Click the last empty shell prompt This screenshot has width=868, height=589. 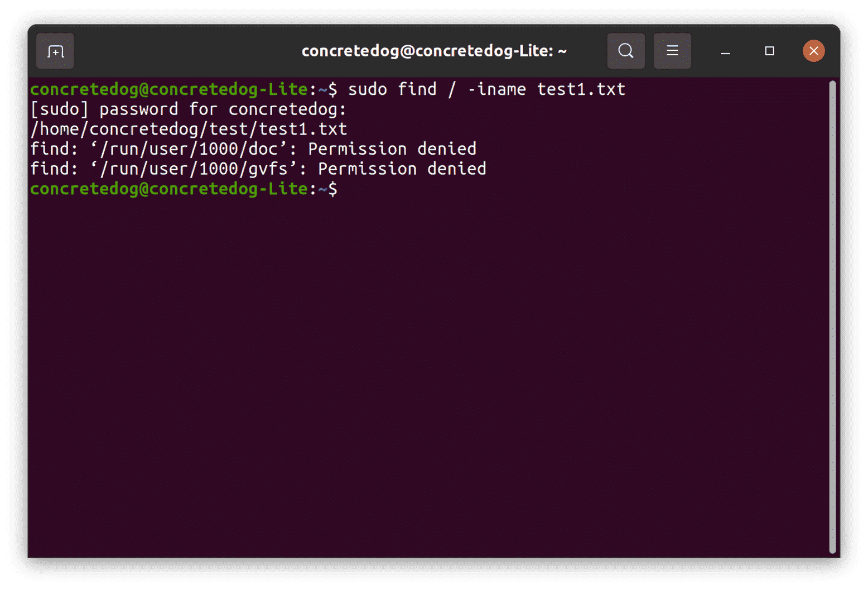point(184,189)
